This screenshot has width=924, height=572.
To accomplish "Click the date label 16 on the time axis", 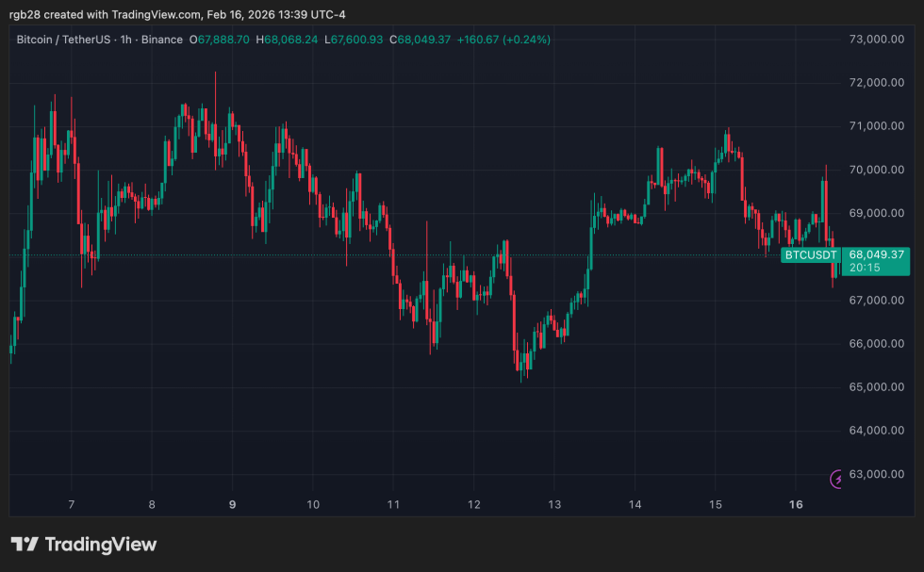I will click(x=795, y=505).
